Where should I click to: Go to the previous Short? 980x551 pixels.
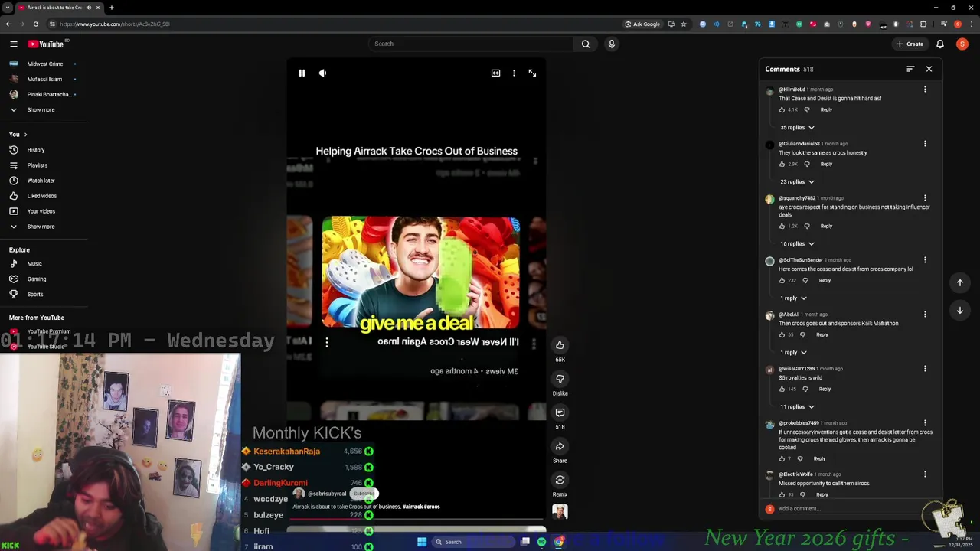pyautogui.click(x=959, y=282)
